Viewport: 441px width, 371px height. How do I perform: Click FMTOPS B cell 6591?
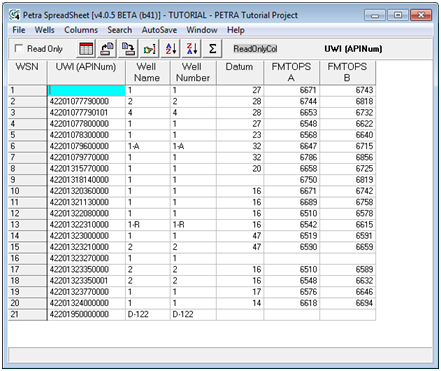point(348,236)
